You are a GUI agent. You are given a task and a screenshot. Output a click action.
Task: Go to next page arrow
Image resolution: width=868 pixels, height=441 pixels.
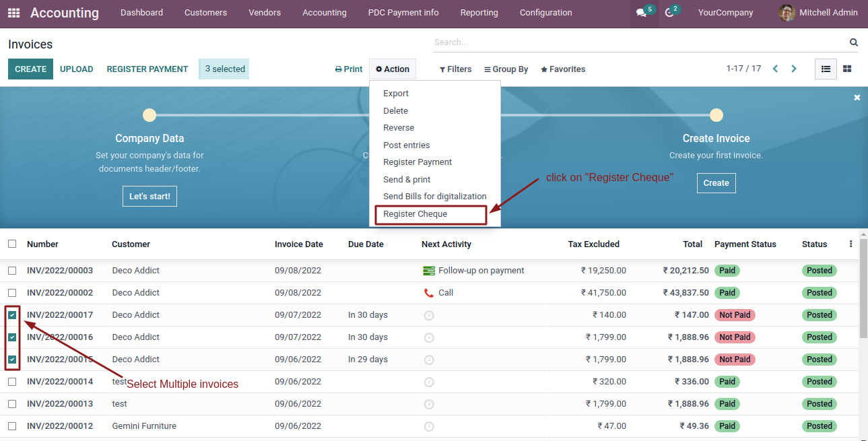coord(794,69)
